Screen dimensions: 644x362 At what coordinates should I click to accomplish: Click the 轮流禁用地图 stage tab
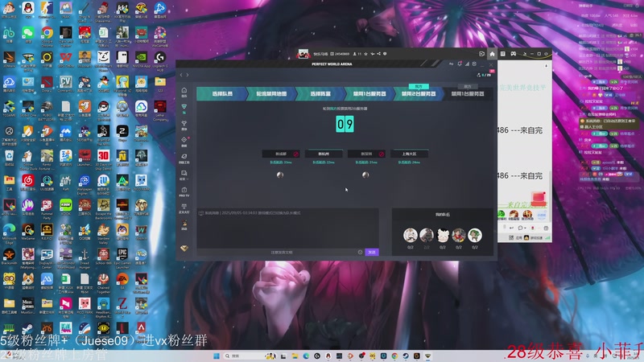[271, 93]
